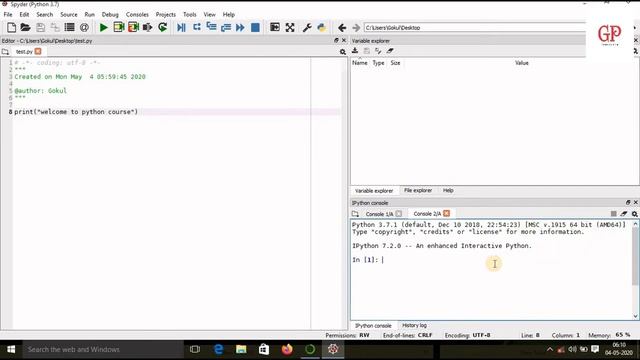Open the Search menu
This screenshot has height=360, width=640.
point(44,14)
